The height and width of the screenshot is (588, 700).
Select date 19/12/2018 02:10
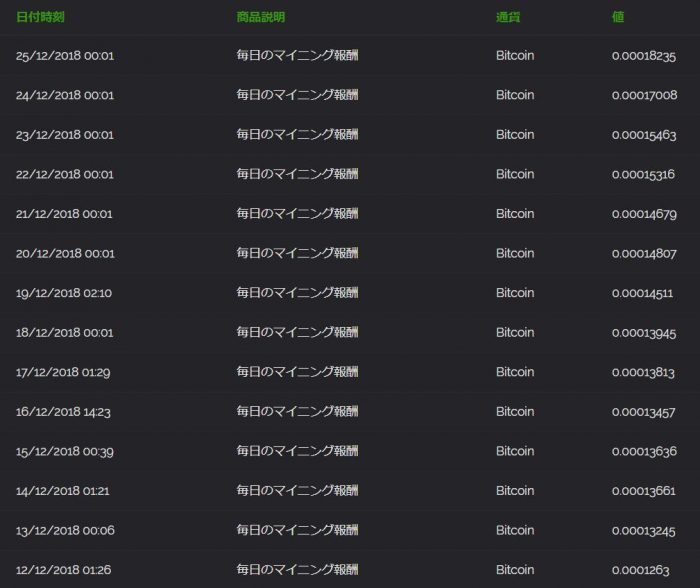(x=64, y=293)
